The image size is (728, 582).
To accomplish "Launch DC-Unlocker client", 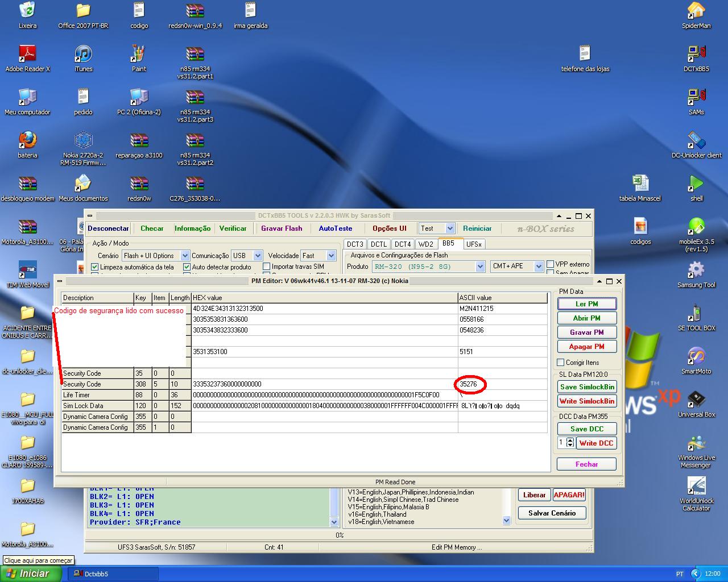I will coord(696,145).
